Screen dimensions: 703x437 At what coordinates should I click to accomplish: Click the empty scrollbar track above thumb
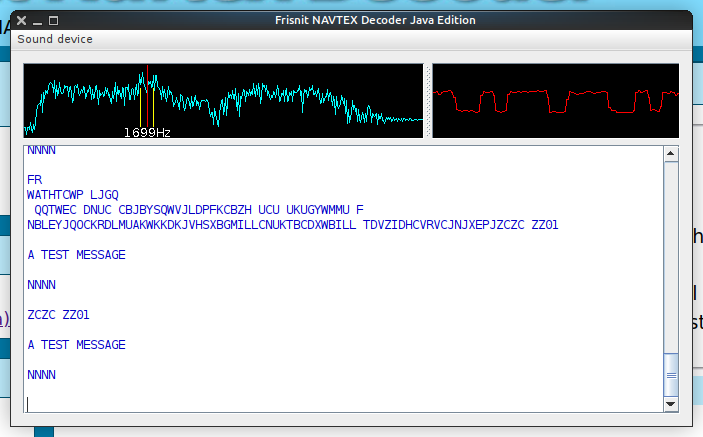[x=671, y=250]
